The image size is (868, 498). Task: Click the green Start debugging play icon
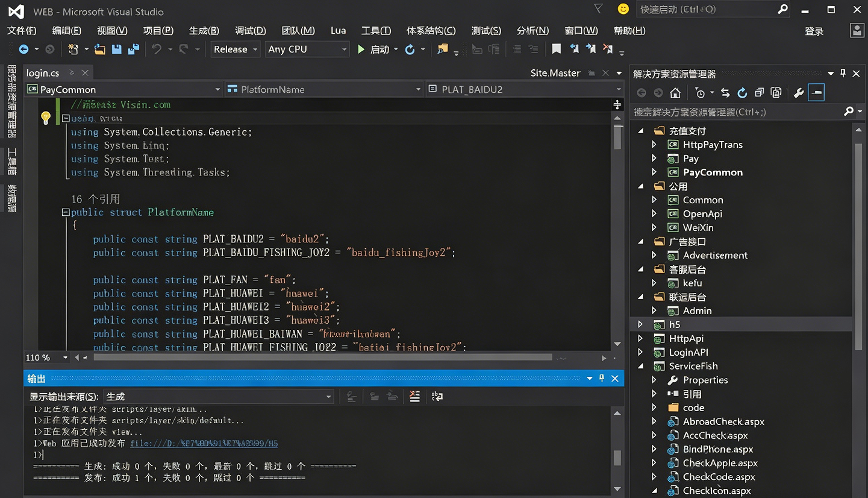(x=361, y=49)
